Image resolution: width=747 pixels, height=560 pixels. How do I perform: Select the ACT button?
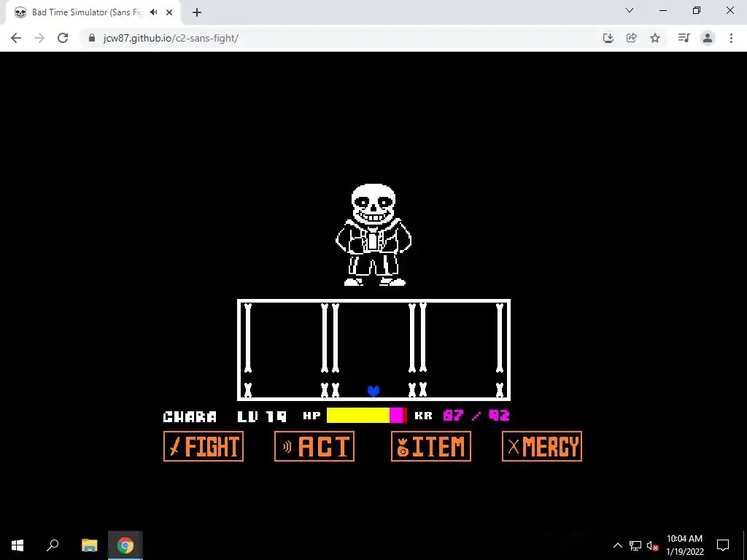point(314,446)
